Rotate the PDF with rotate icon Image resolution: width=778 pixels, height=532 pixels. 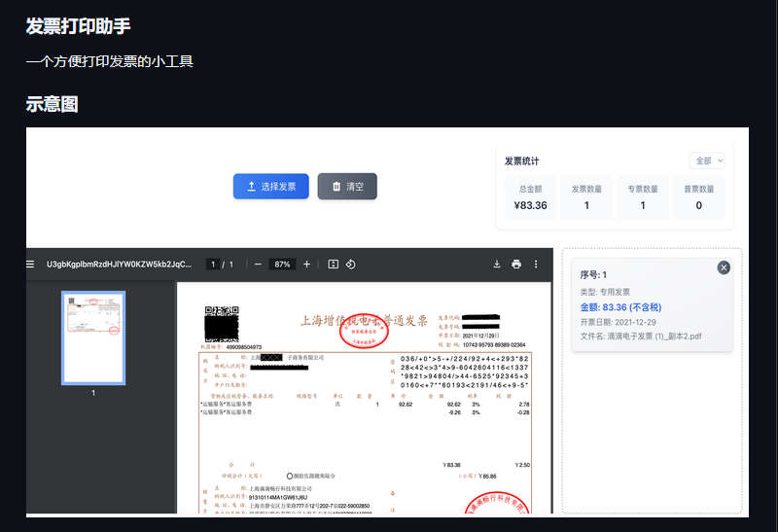tap(350, 264)
